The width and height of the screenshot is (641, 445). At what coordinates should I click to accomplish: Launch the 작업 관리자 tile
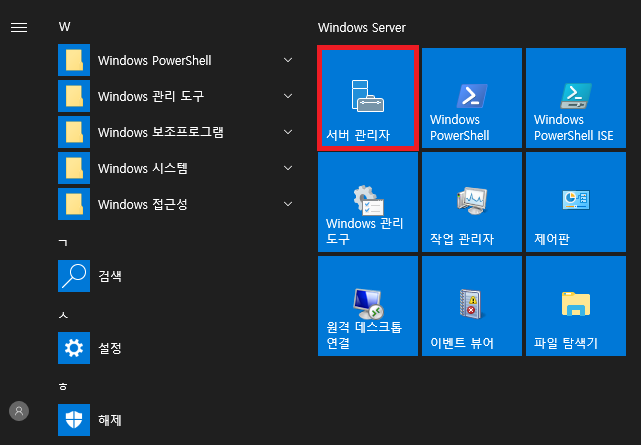point(472,202)
